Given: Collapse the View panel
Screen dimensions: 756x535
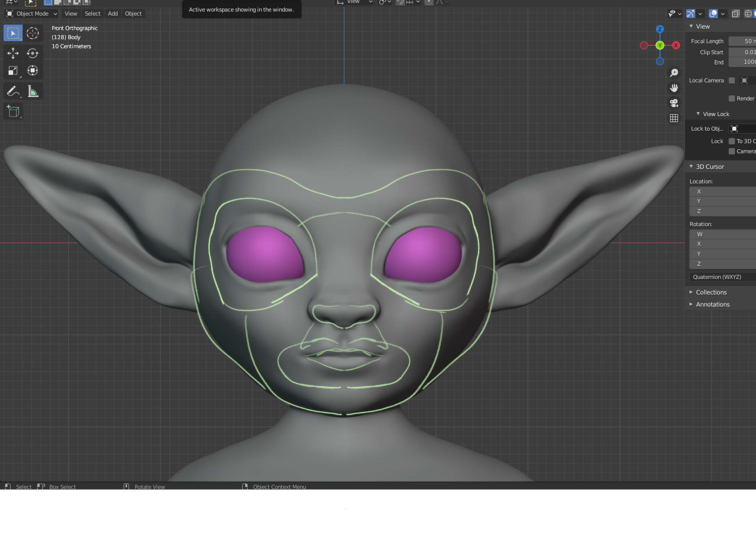Looking at the screenshot, I should point(691,26).
